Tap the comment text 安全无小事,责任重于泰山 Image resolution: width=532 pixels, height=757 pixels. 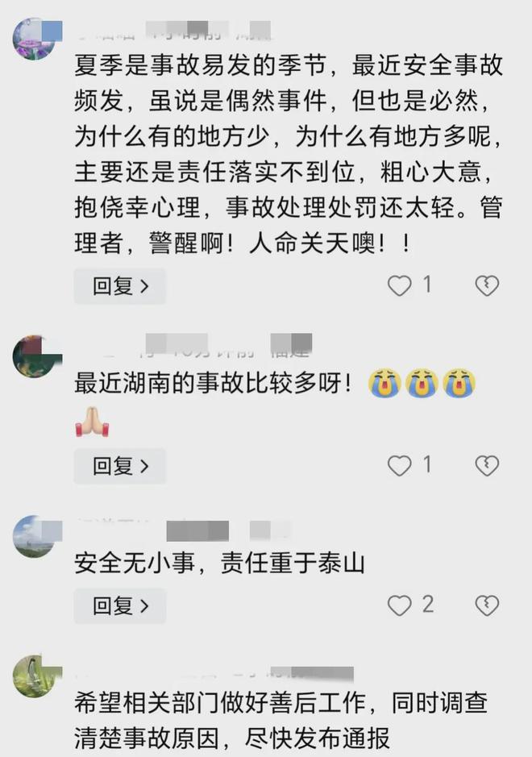tap(220, 564)
